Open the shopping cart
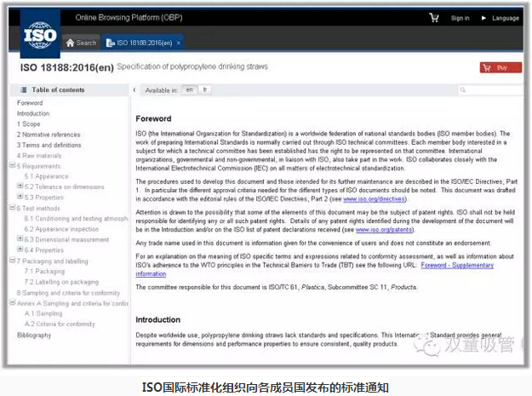The height and width of the screenshot is (396, 532). (435, 17)
